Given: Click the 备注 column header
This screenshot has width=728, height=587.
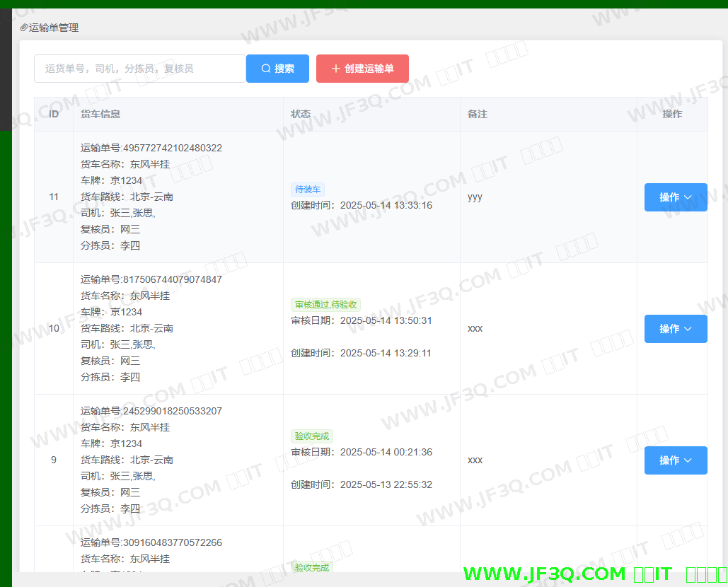Looking at the screenshot, I should [x=478, y=114].
